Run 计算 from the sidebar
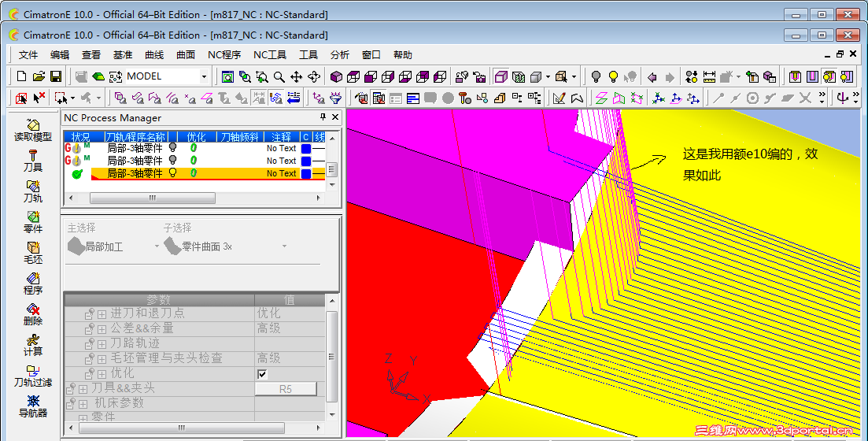The width and height of the screenshot is (868, 441). pos(33,345)
